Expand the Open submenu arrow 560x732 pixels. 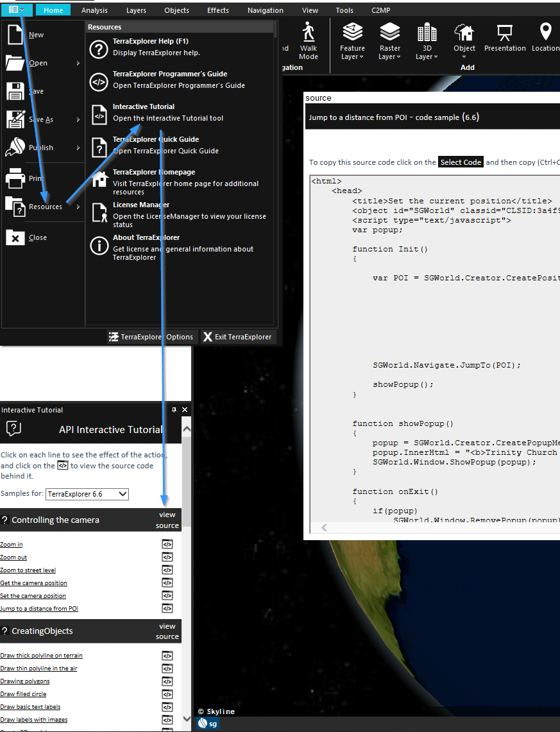[78, 63]
